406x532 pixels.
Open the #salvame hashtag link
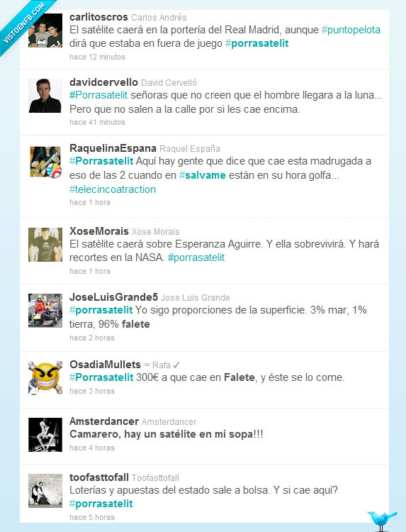[x=203, y=175]
